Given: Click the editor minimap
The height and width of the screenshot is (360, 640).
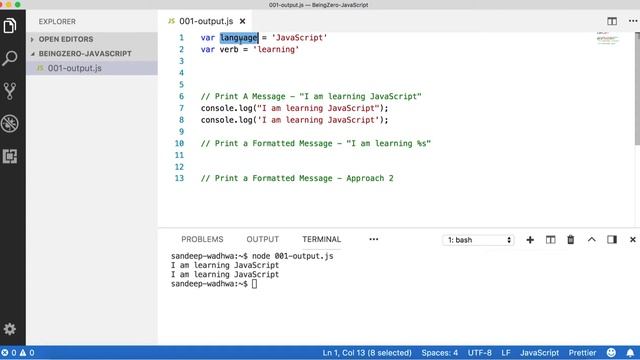Looking at the screenshot, I should tap(608, 39).
